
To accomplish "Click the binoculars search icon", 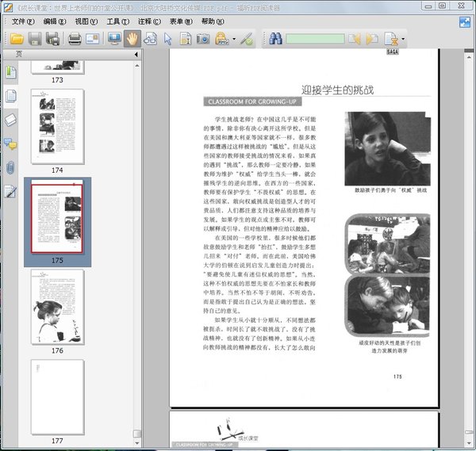I will [275, 38].
